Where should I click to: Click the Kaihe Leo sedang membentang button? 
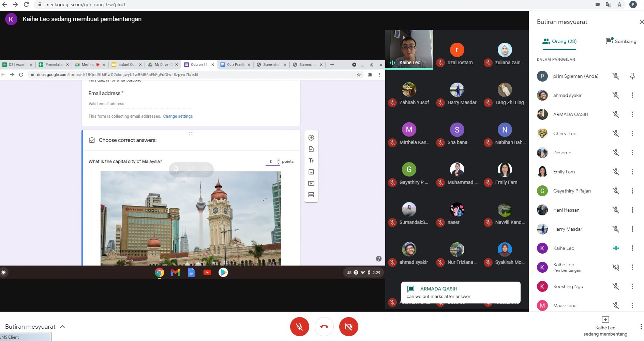point(605,327)
